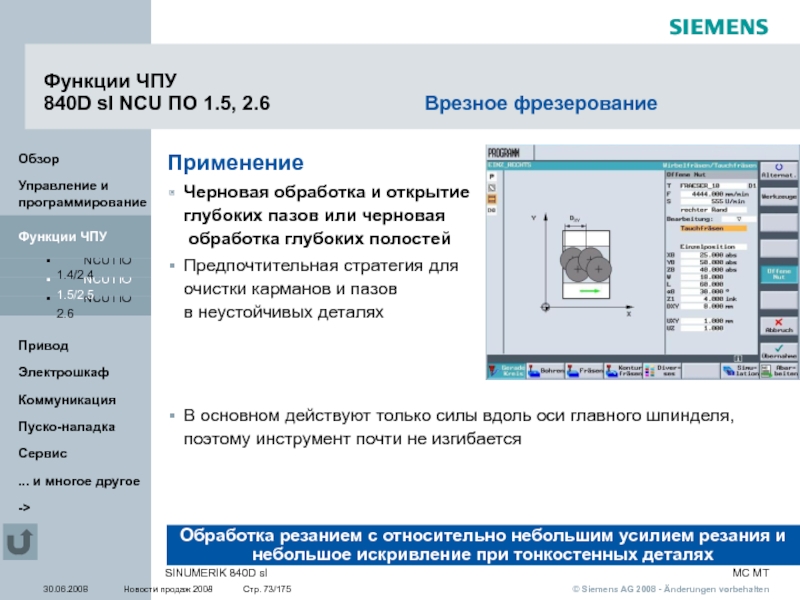Image resolution: width=800 pixels, height=600 pixels.
Task: Click the 1.4/2.4 sub-item under Функции ЧПУ
Action: coord(75,275)
